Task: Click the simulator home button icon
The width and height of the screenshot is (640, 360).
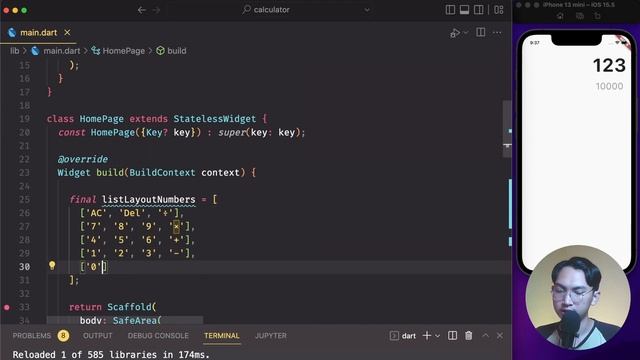Action: pyautogui.click(x=560, y=16)
